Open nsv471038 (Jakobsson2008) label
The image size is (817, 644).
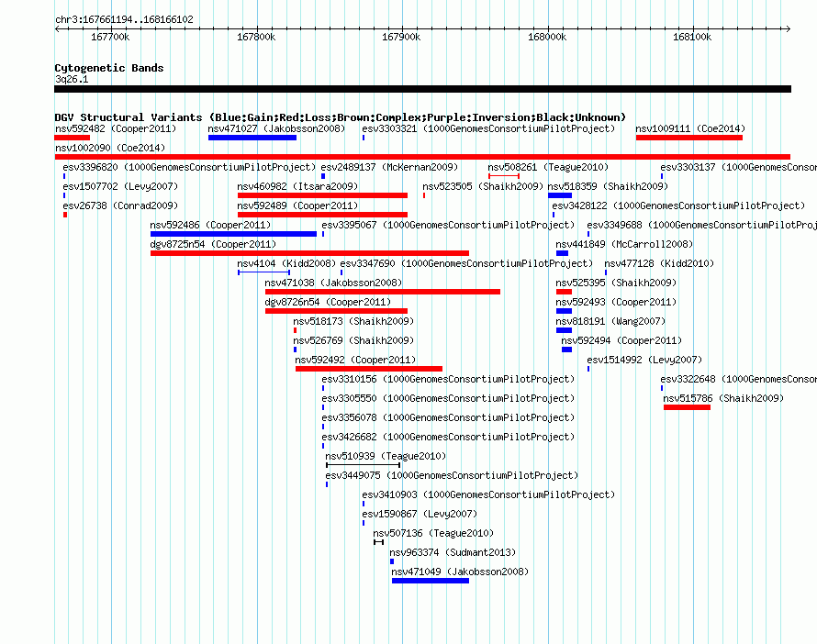(x=333, y=283)
